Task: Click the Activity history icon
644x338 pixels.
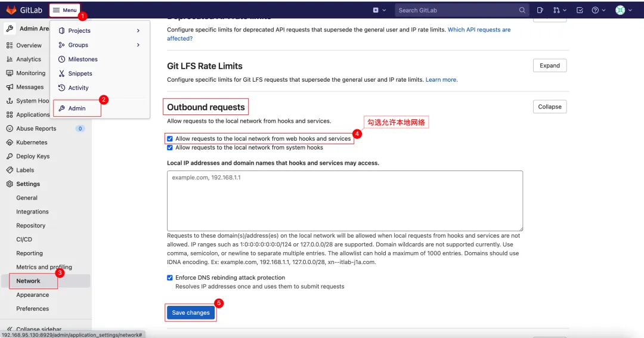Action: [x=61, y=88]
